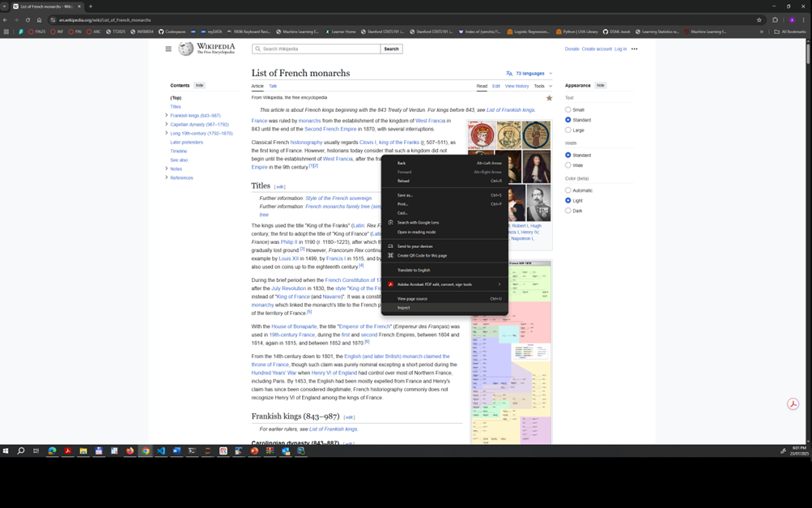Open Firefox from the Windows taskbar
This screenshot has height=508, width=812.
coord(130,450)
